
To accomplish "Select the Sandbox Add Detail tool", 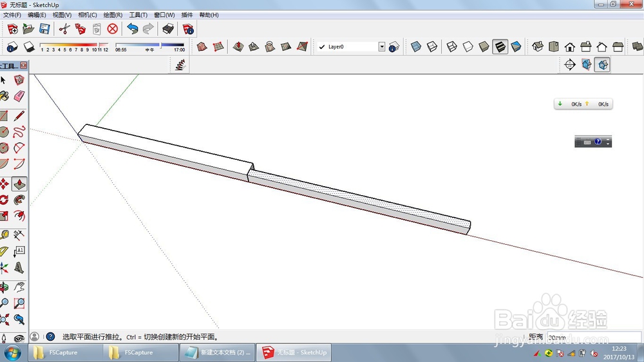I will 286,47.
